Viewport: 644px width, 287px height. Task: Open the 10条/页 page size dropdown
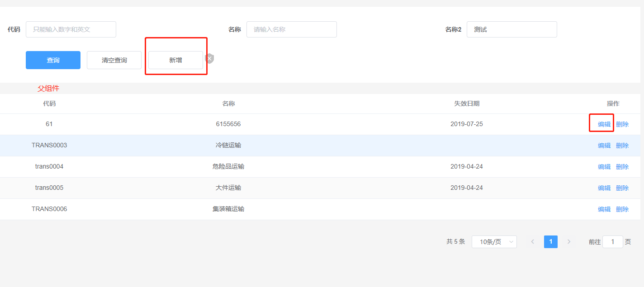pos(494,242)
